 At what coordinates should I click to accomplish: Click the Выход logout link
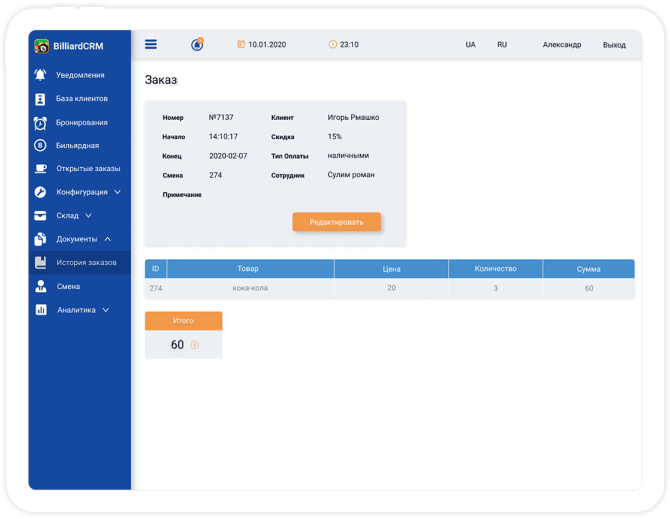614,45
